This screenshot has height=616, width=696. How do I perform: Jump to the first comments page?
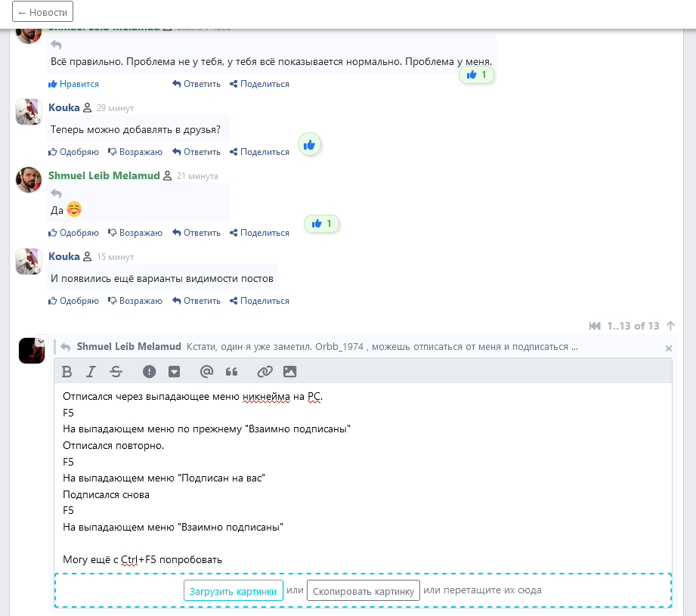click(x=595, y=326)
